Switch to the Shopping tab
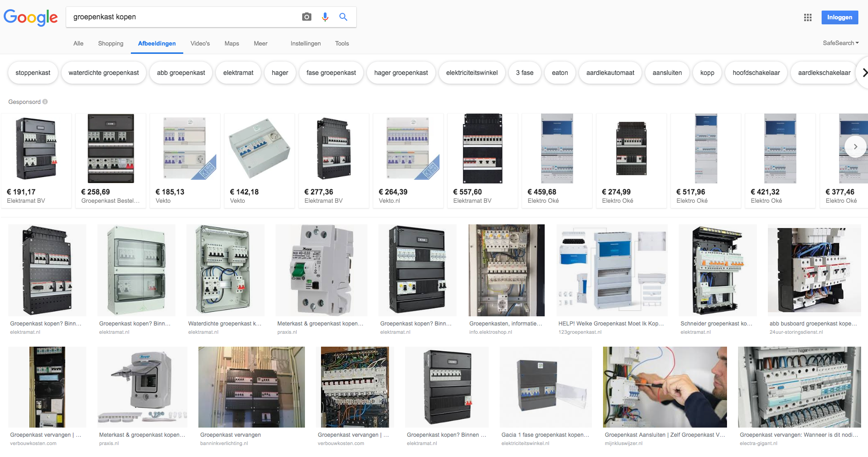The height and width of the screenshot is (457, 868). click(111, 43)
